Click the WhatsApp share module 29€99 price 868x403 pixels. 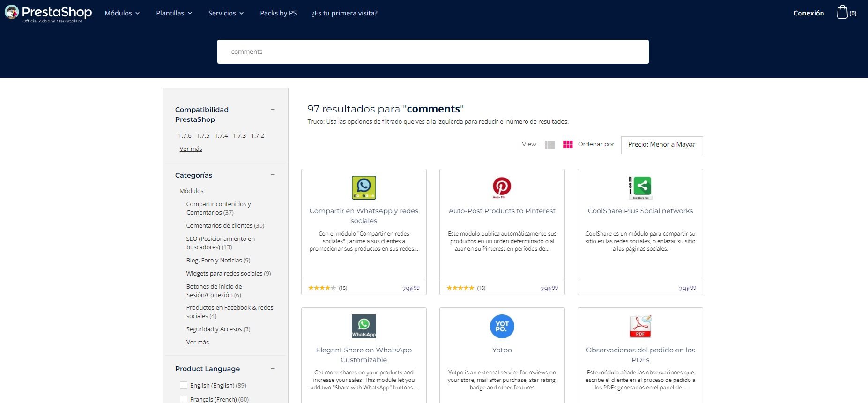tap(411, 289)
